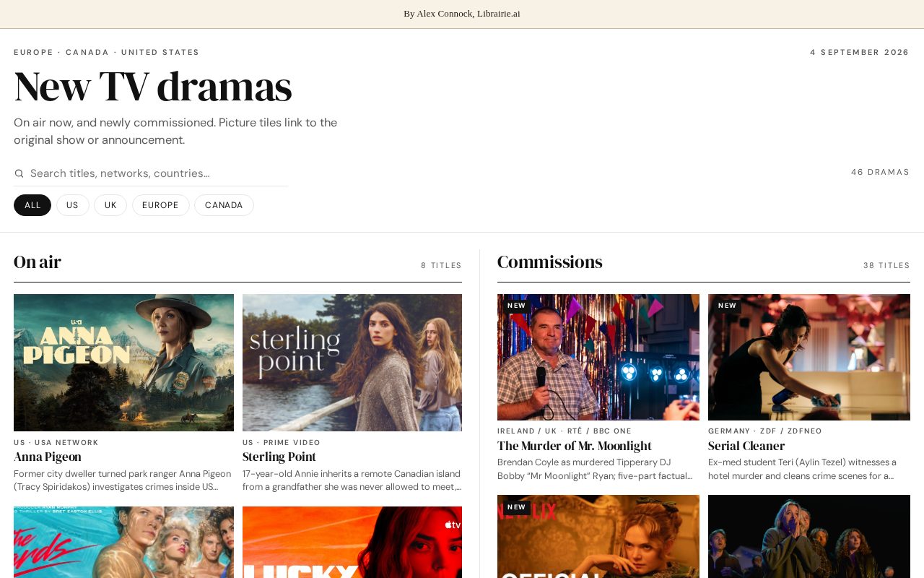Image resolution: width=924 pixels, height=578 pixels.
Task: Filter dramas by Canada
Action: [x=224, y=205]
